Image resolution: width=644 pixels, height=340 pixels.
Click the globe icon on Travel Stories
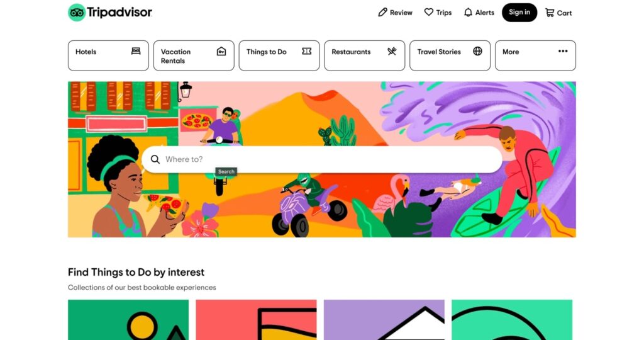coord(477,51)
